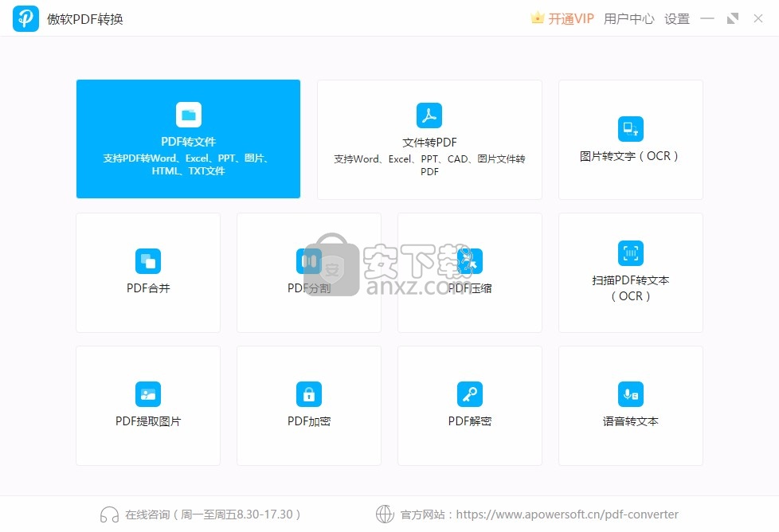Click the PDF解密 key icon
This screenshot has height=532, width=779.
pos(470,394)
